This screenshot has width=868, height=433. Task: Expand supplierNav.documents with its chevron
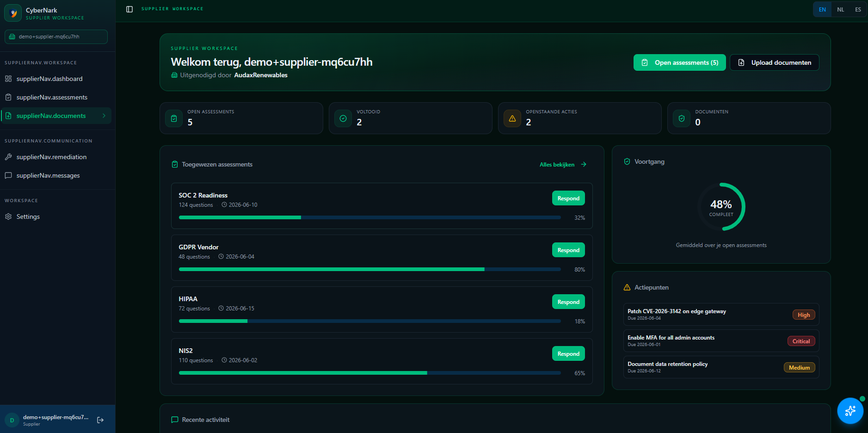[104, 116]
